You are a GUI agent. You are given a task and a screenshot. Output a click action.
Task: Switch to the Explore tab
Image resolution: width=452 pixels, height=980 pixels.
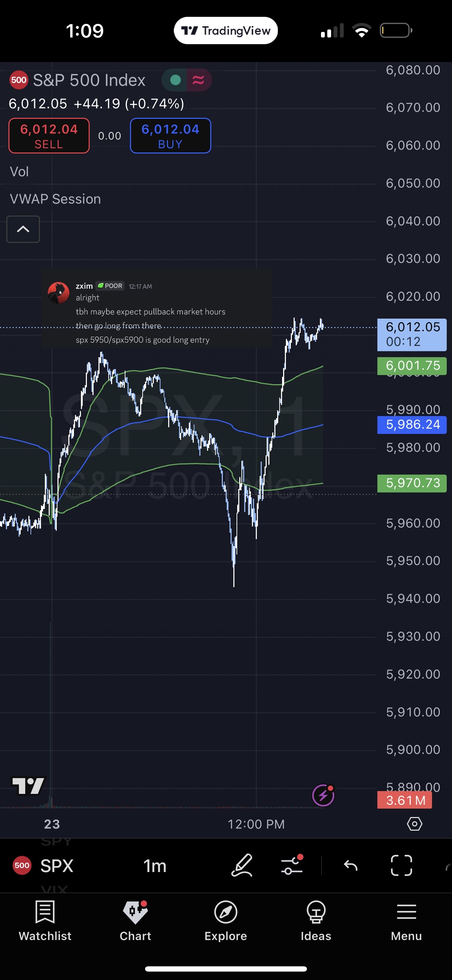tap(226, 921)
